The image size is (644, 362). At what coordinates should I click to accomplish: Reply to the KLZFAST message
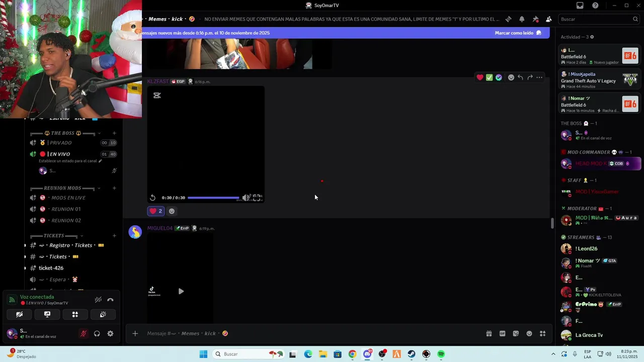(x=520, y=77)
